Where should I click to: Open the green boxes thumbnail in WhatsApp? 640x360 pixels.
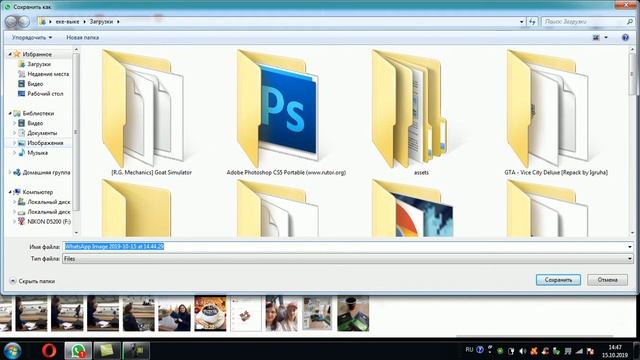point(353,313)
